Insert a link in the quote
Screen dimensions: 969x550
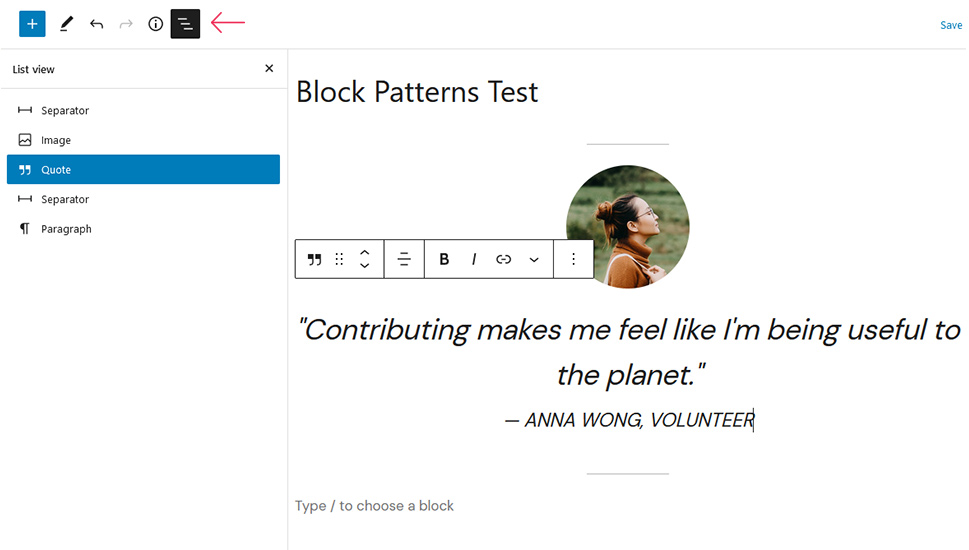point(504,259)
